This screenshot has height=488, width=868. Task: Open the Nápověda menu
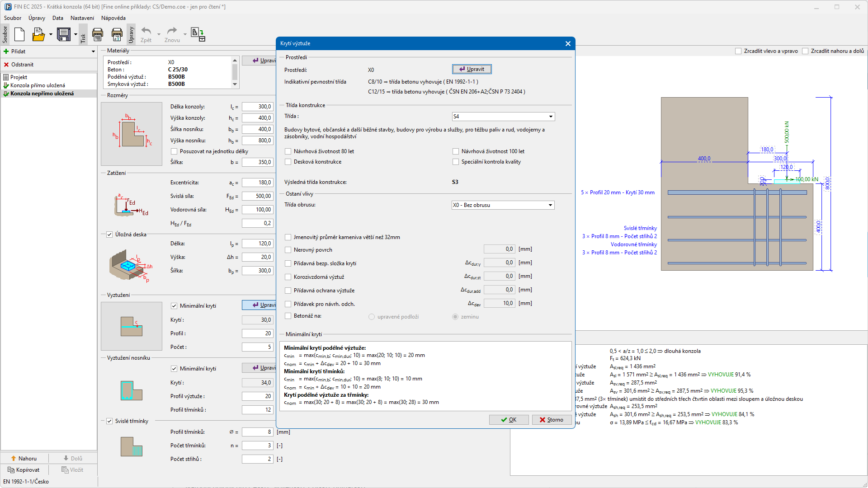coord(113,18)
